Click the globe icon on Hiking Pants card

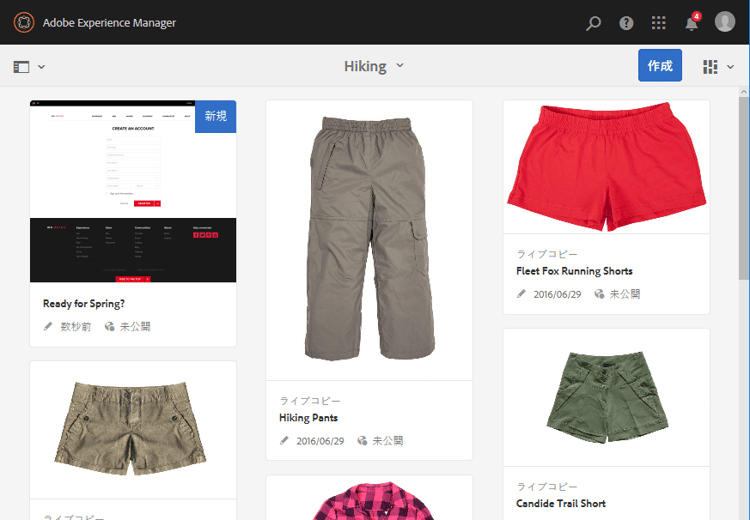pyautogui.click(x=363, y=441)
